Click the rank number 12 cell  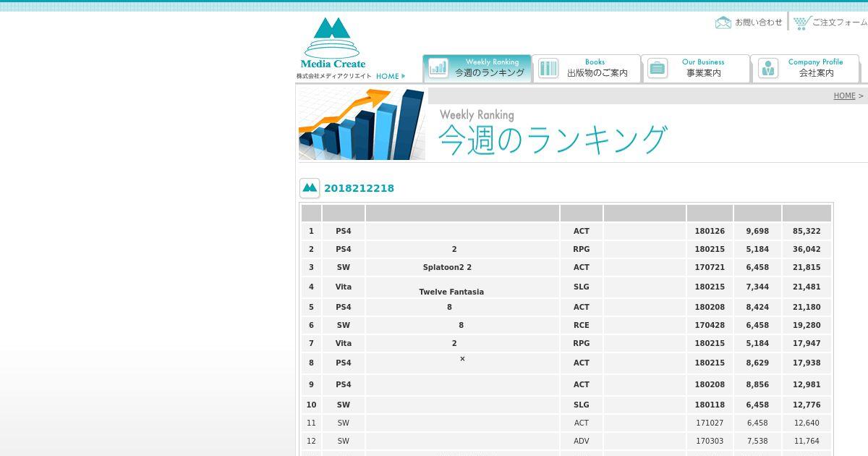pos(311,441)
